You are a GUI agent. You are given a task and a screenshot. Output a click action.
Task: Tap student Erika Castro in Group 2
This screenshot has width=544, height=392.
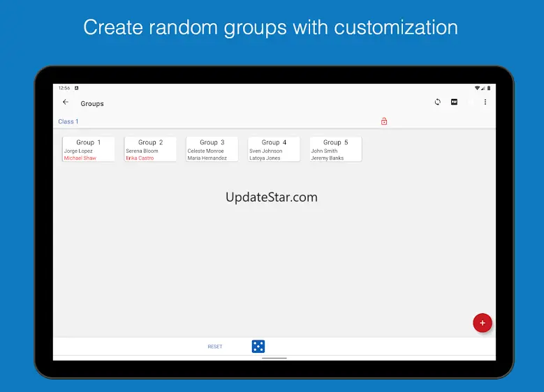140,158
